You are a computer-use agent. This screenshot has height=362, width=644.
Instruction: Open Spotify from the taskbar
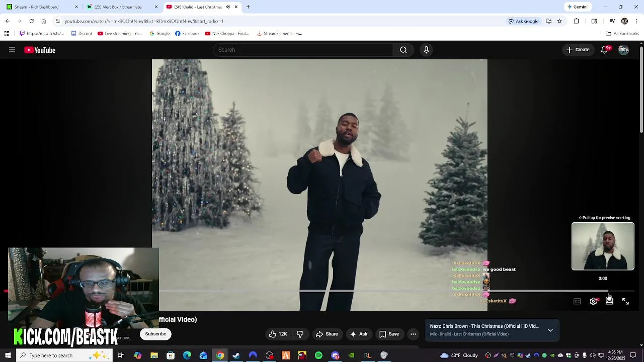318,355
